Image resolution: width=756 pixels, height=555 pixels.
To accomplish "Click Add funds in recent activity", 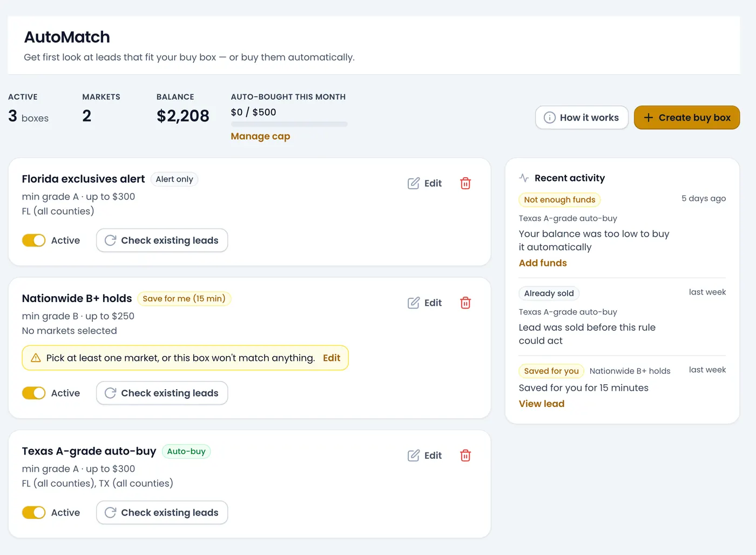I will coord(543,263).
